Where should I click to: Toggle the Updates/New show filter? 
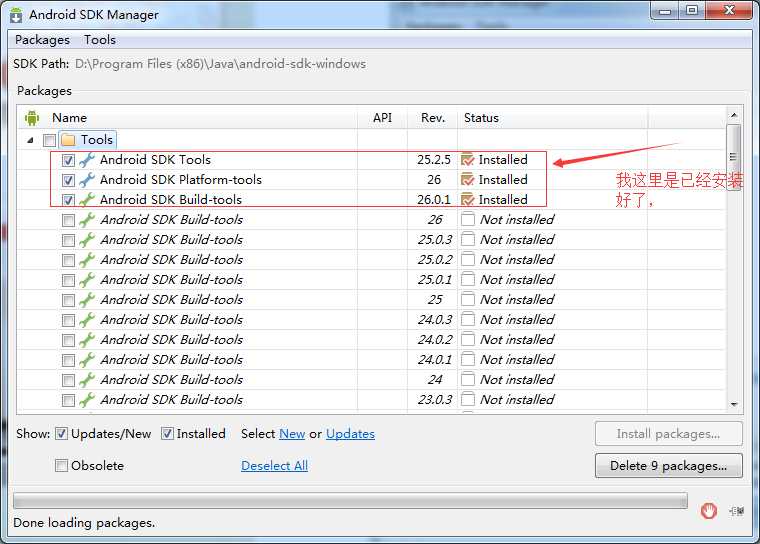coord(61,433)
